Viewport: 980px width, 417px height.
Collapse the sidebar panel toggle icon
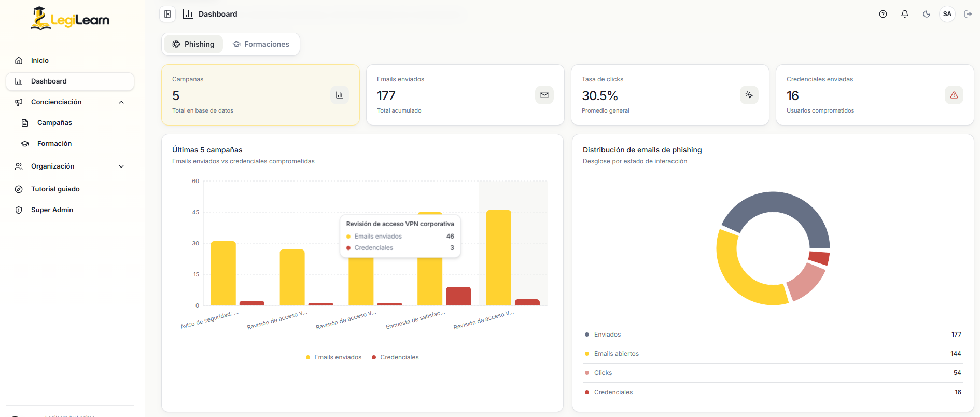click(167, 14)
